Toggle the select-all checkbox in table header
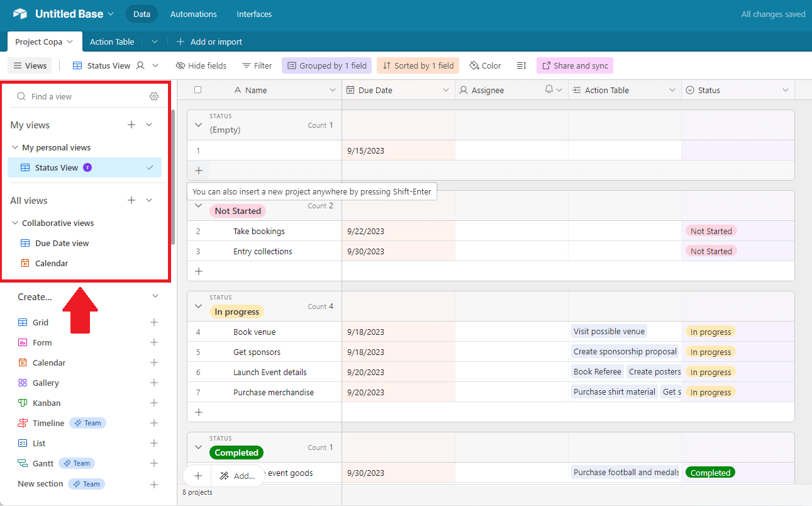Screen dimensions: 812x506 click(197, 90)
